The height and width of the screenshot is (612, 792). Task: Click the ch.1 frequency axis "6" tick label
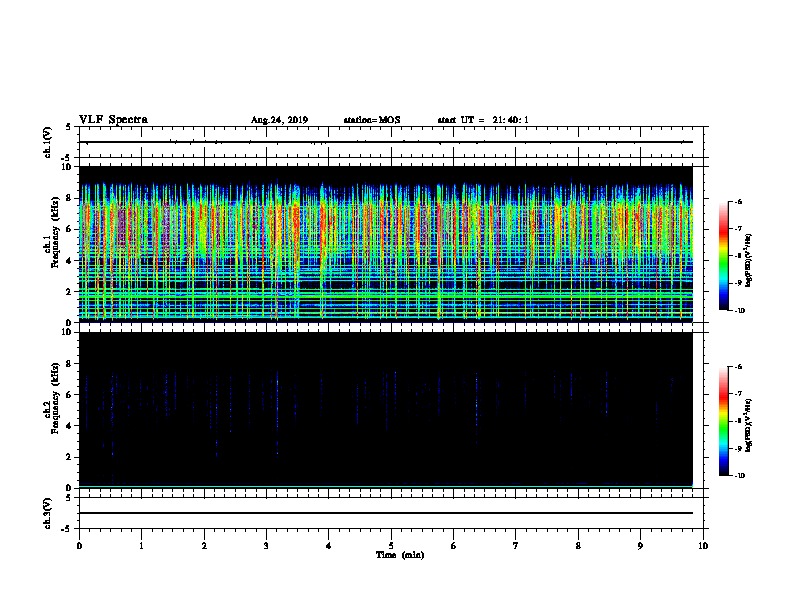pos(69,229)
